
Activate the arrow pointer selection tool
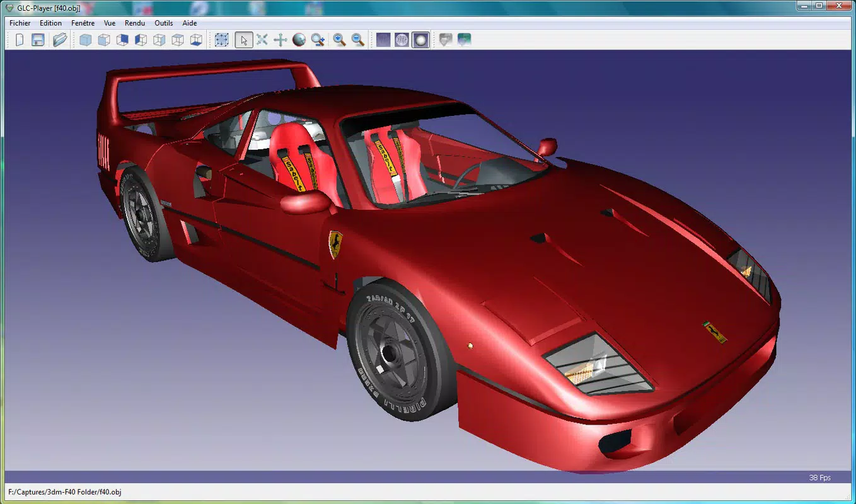(244, 40)
